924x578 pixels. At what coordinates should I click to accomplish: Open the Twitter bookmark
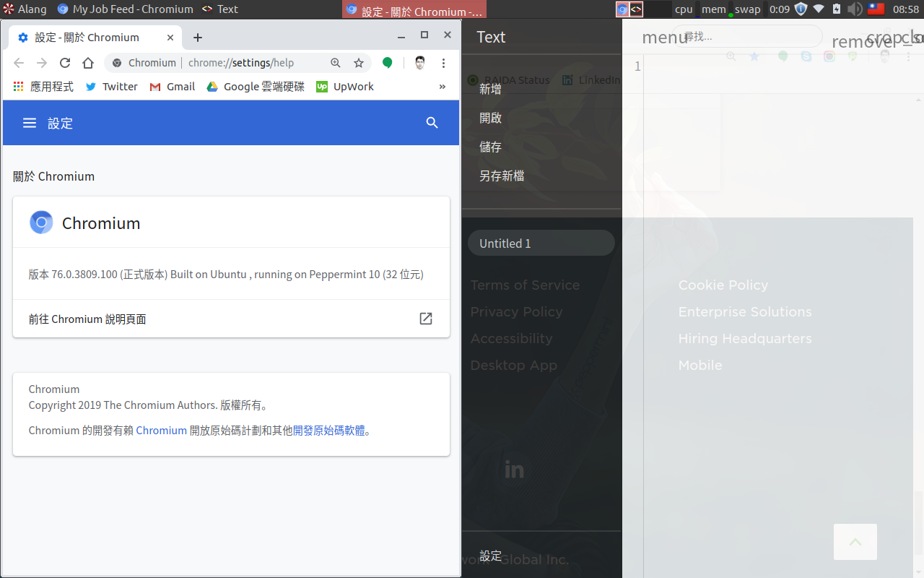tap(111, 87)
